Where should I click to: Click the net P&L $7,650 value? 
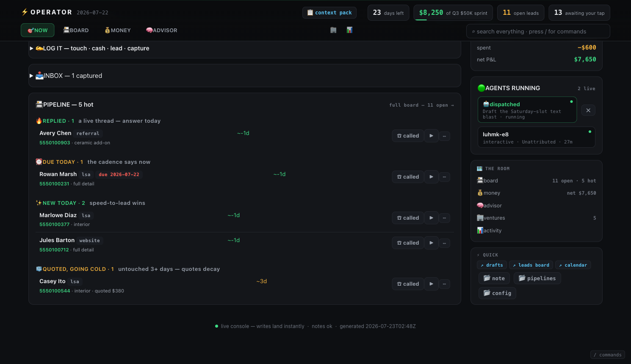click(585, 59)
